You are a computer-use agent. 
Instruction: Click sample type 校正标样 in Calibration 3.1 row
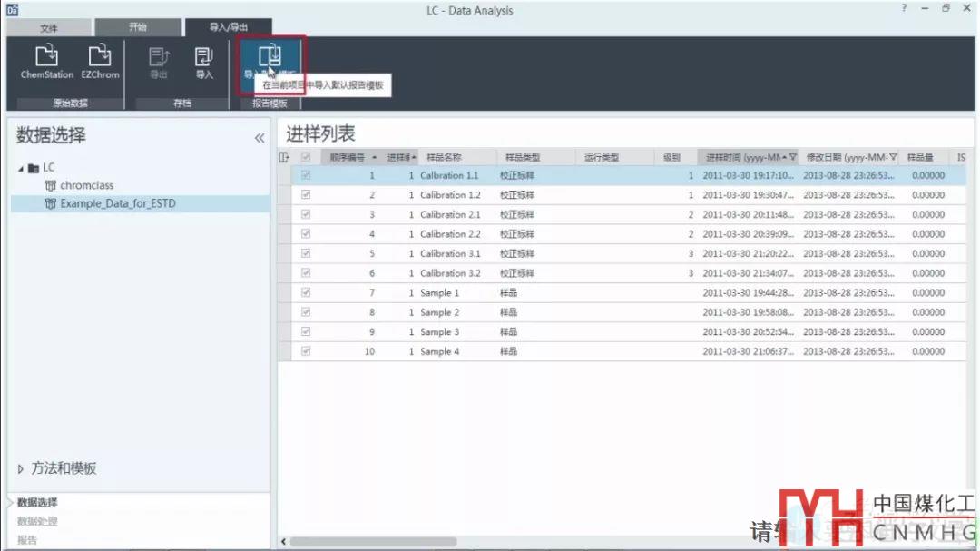coord(517,253)
